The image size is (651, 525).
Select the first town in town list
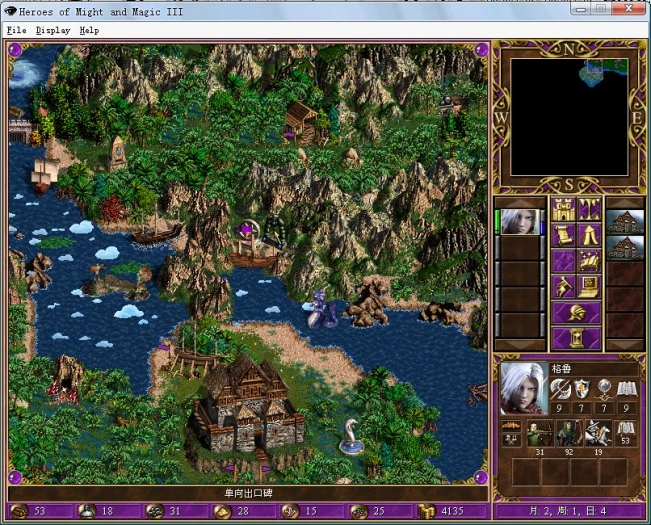tap(625, 222)
